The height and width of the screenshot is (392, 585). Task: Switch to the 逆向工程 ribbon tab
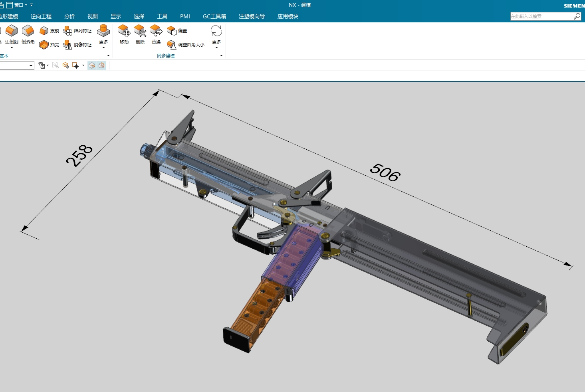point(41,16)
